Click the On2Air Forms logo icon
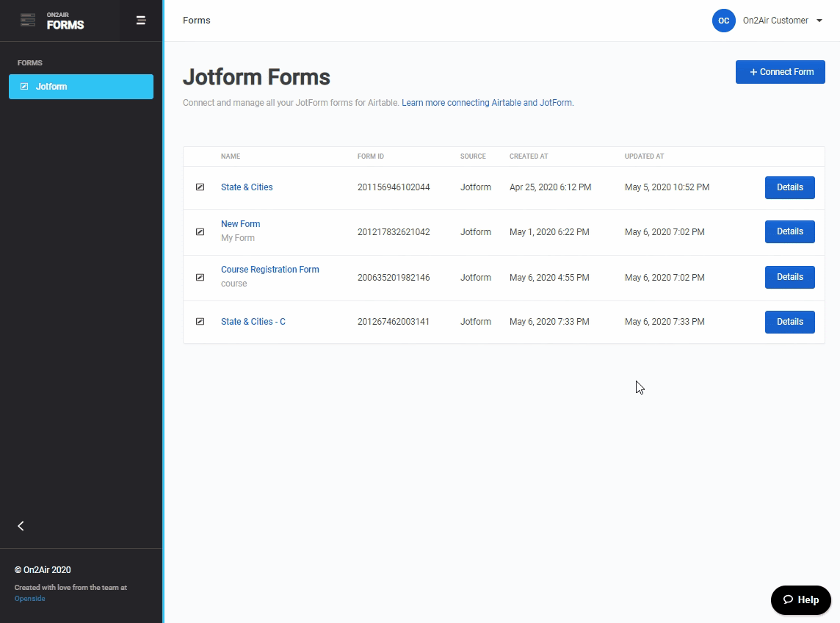 (x=28, y=21)
